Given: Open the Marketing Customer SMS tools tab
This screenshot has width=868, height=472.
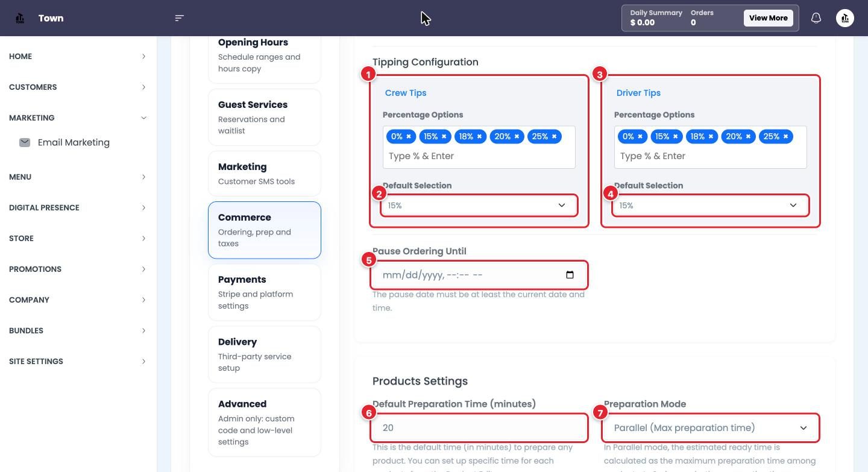Looking at the screenshot, I should 265,173.
